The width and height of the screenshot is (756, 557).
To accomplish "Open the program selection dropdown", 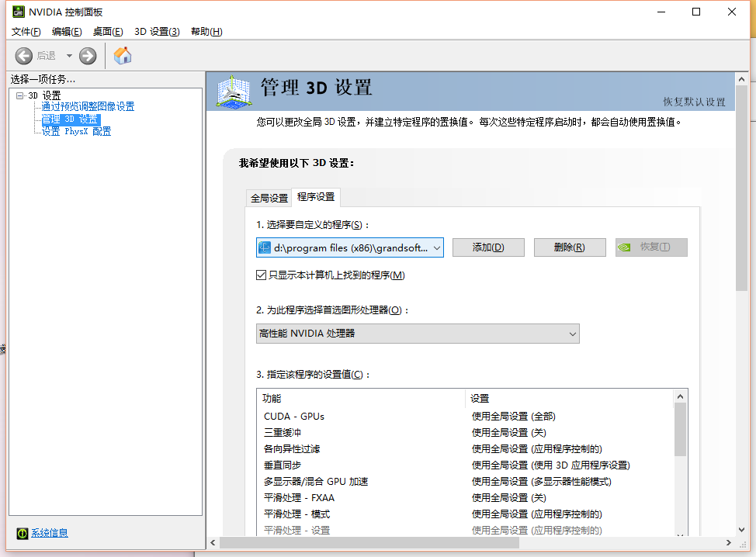I will tap(350, 247).
